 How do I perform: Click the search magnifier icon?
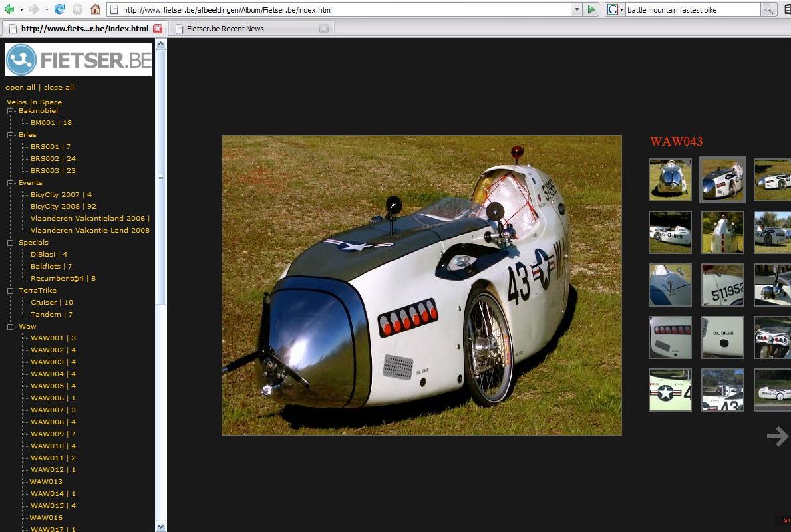coord(768,9)
